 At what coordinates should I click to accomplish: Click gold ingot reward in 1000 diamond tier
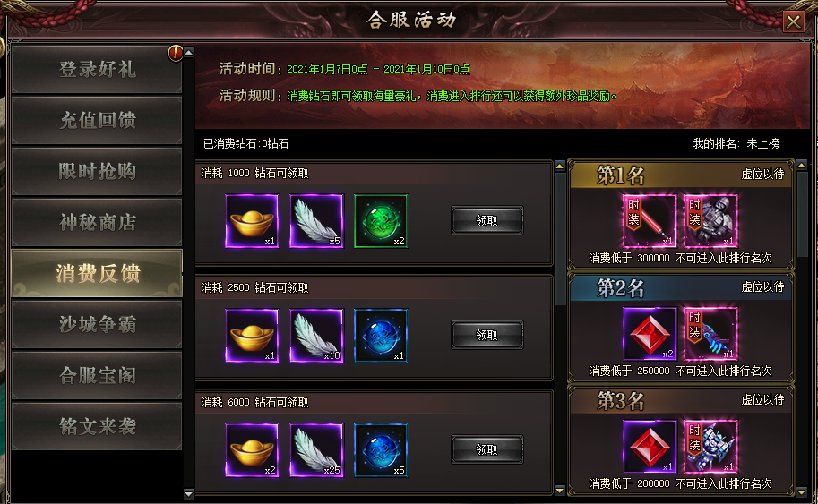click(x=253, y=221)
